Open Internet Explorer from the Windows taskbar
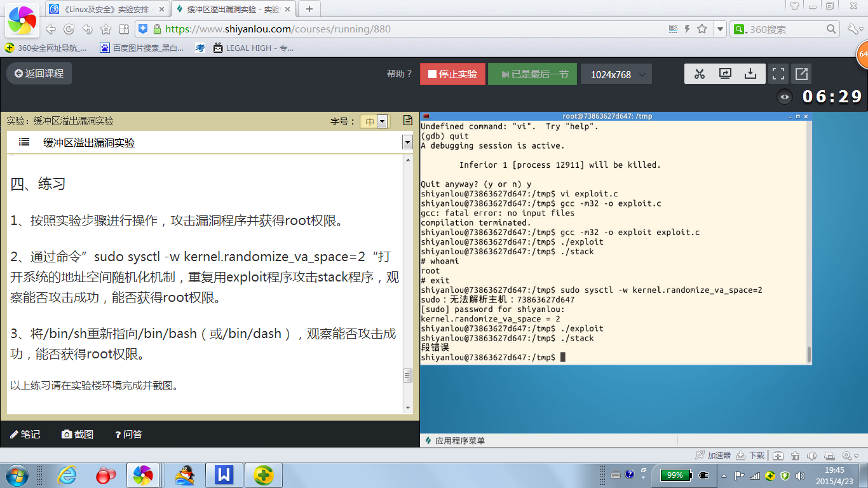The image size is (868, 488). coord(66,475)
